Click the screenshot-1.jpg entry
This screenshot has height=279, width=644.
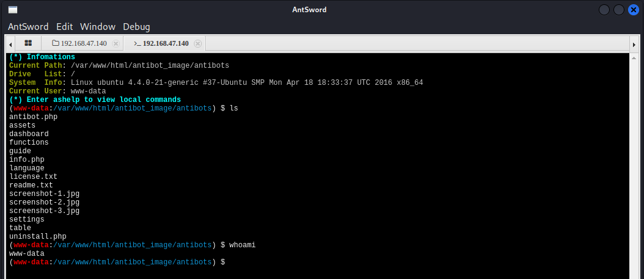click(45, 194)
